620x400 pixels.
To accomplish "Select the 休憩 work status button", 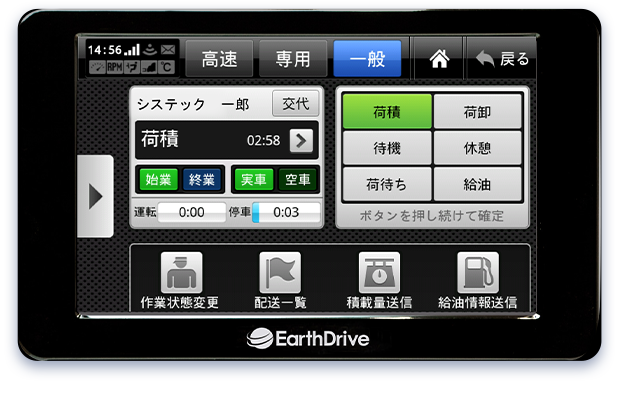I will (x=478, y=148).
